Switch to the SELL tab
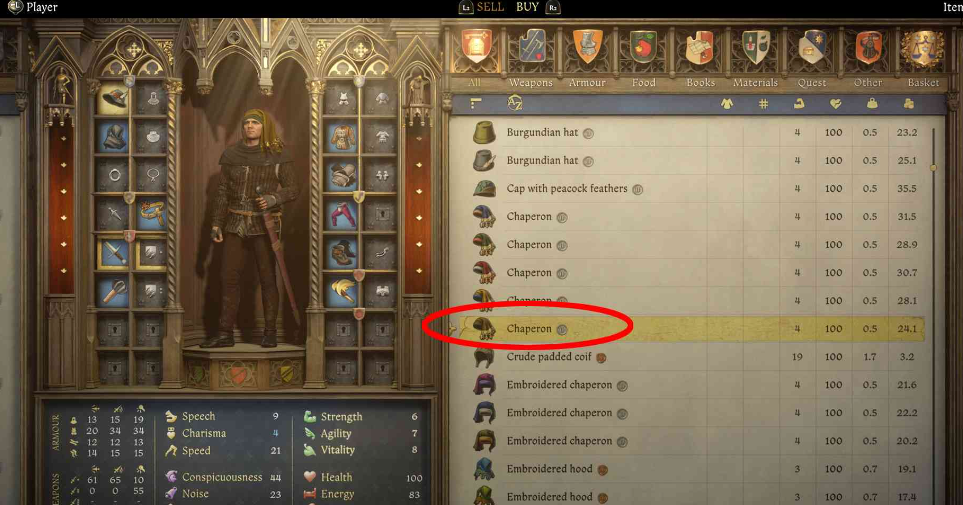This screenshot has height=505, width=963. pyautogui.click(x=490, y=7)
